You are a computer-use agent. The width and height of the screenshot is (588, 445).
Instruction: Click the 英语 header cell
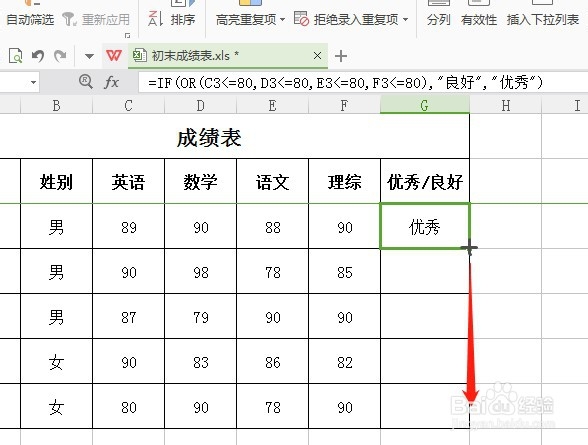click(128, 182)
